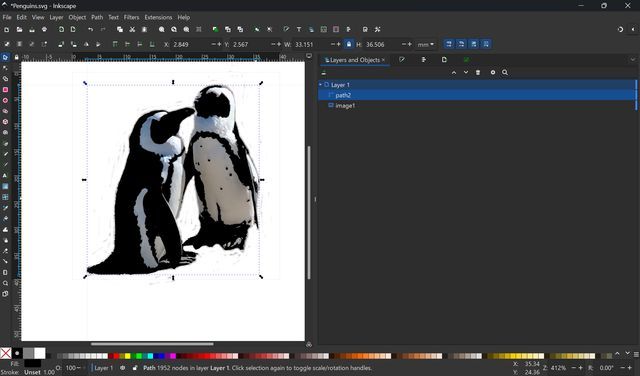Save the document
Screen dimensions: 640x376
coord(32,29)
